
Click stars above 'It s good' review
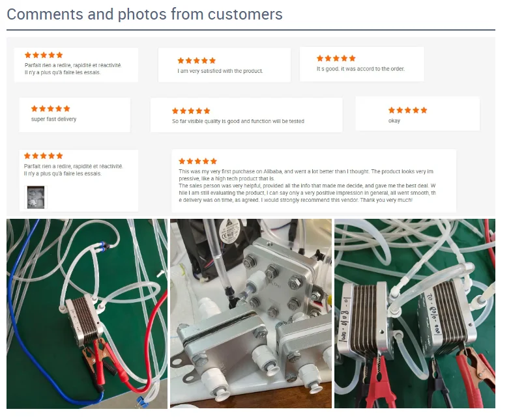[336, 59]
